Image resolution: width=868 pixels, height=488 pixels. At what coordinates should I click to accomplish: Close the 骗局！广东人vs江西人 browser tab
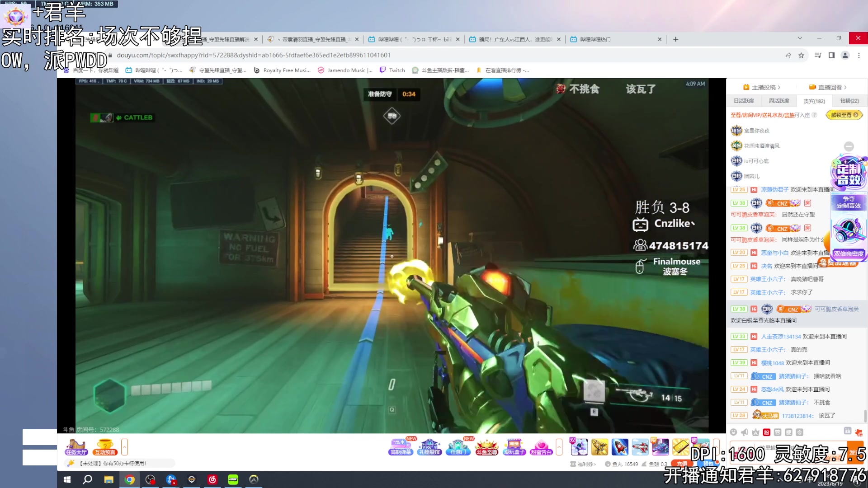pyautogui.click(x=559, y=39)
